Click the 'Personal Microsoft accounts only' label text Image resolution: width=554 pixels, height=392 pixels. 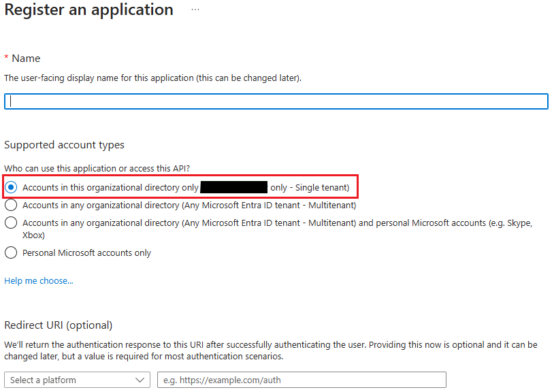(x=86, y=252)
